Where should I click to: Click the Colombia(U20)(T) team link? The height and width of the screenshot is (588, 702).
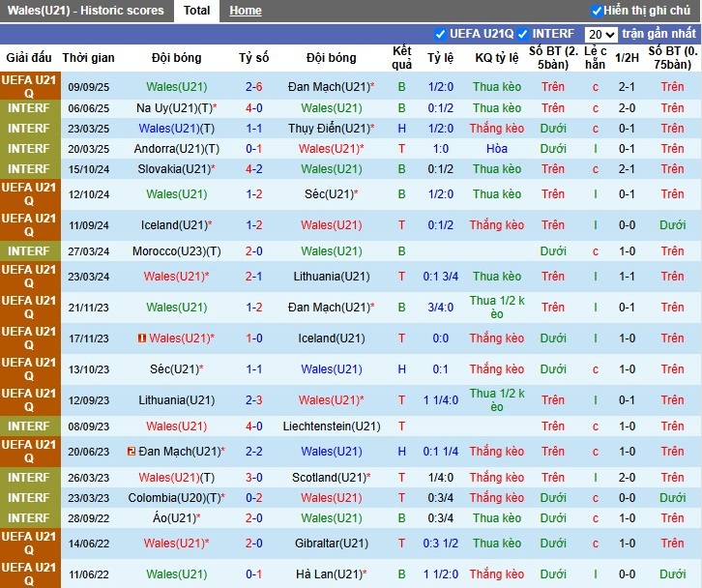[x=176, y=498]
